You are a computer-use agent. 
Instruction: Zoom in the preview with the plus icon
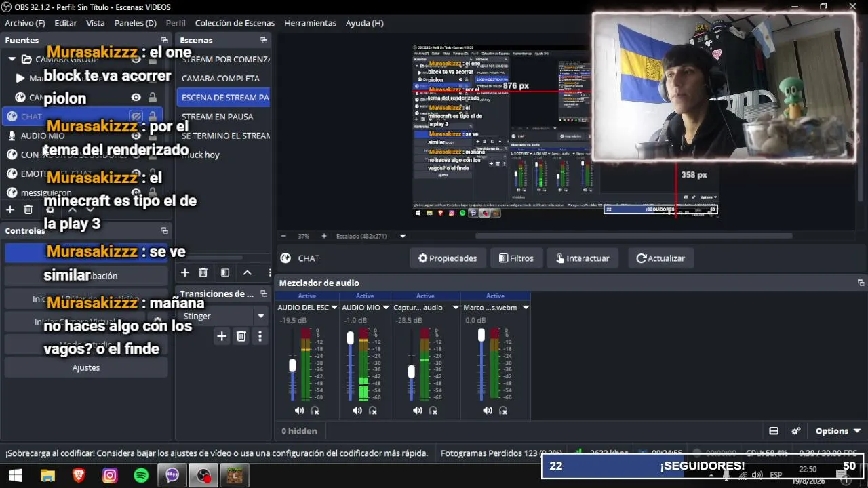(324, 236)
